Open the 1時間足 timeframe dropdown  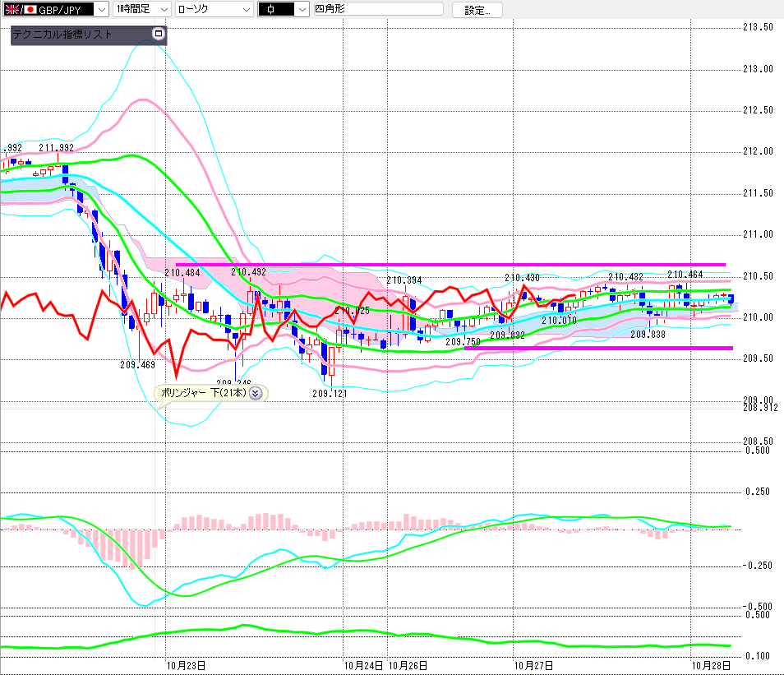coord(142,9)
